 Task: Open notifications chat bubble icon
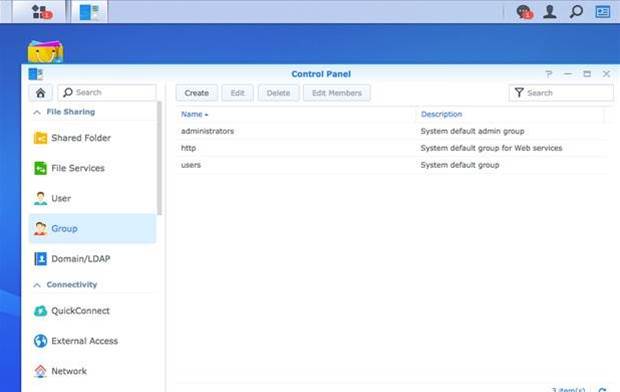click(x=524, y=12)
